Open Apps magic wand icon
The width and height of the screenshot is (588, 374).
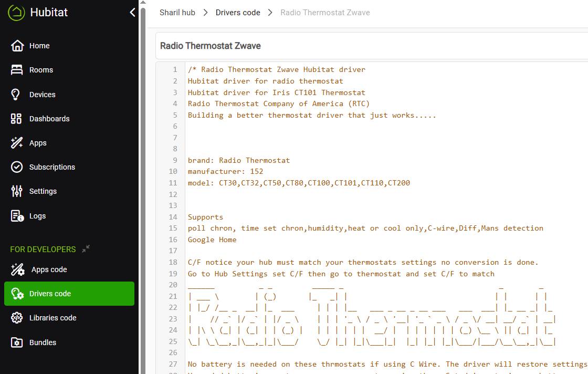point(16,143)
